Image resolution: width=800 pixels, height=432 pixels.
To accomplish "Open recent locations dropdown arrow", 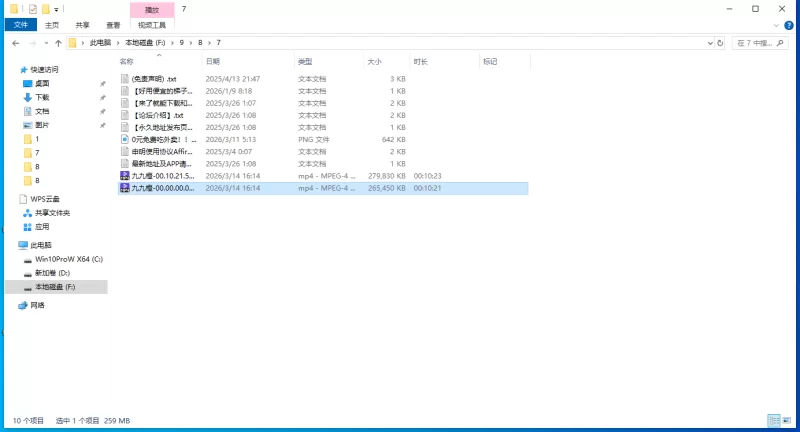I will pyautogui.click(x=45, y=43).
